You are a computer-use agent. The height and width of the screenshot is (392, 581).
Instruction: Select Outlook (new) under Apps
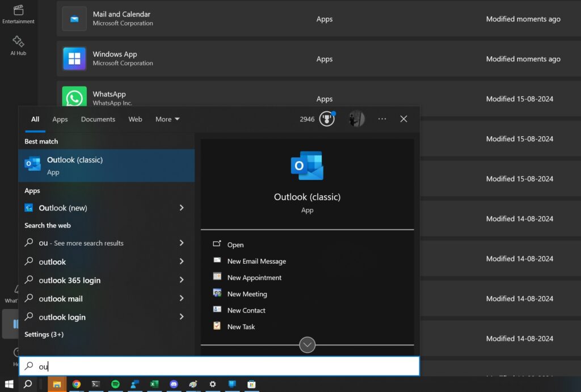pos(63,208)
